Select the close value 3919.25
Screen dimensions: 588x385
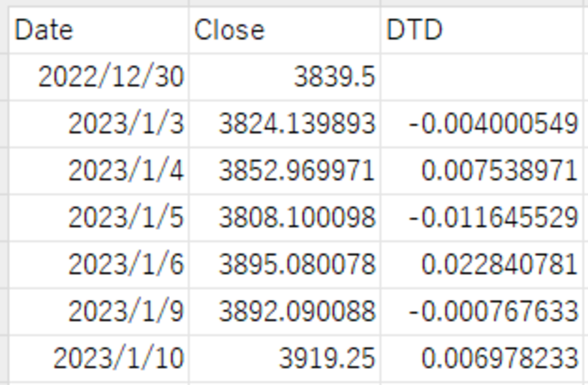[284, 359]
